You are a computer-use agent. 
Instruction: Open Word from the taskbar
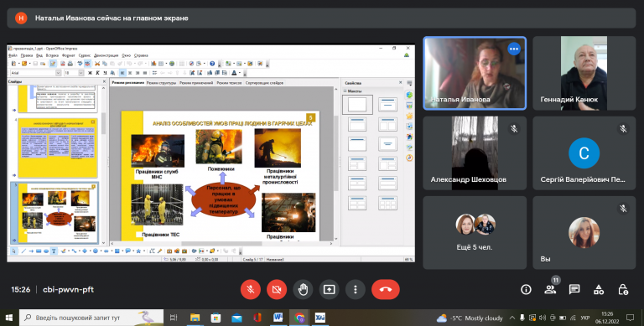[278, 318]
